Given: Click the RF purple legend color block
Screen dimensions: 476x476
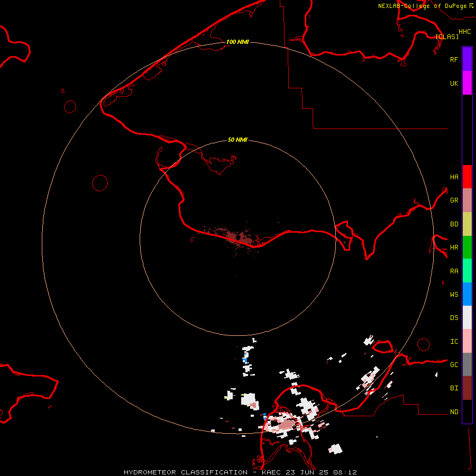Looking at the screenshot, I should pos(467,59).
